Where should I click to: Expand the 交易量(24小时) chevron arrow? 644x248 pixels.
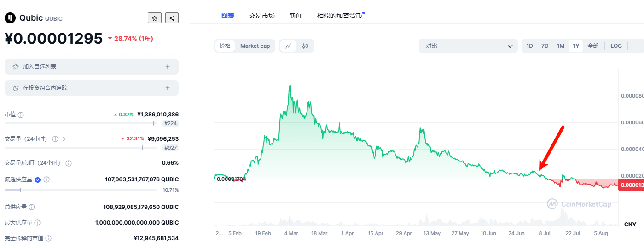(x=64, y=138)
